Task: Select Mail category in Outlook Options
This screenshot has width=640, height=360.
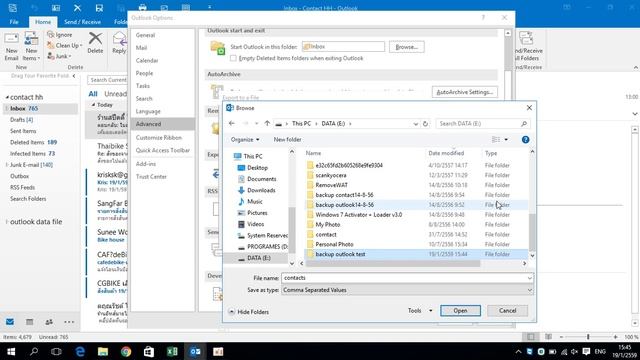Action: 141,48
